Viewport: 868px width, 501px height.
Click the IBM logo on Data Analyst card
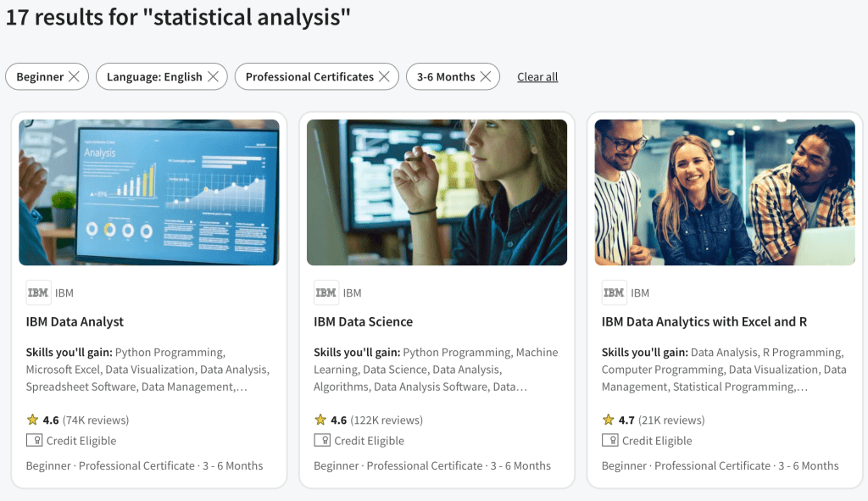coord(38,293)
